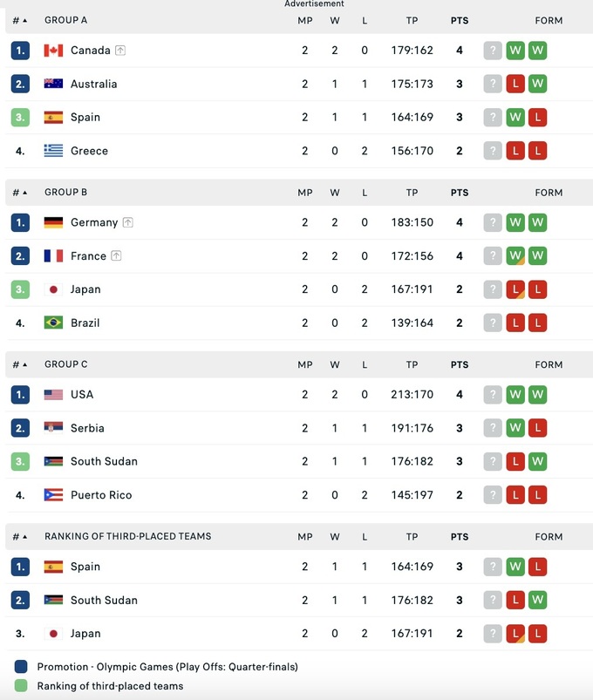Click the USA flag icon in Group C
This screenshot has width=593, height=700.
coord(54,394)
